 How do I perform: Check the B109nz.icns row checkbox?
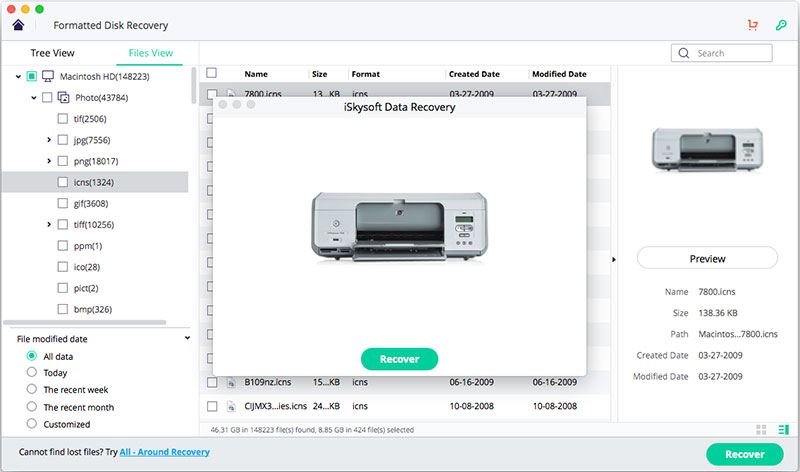212,382
